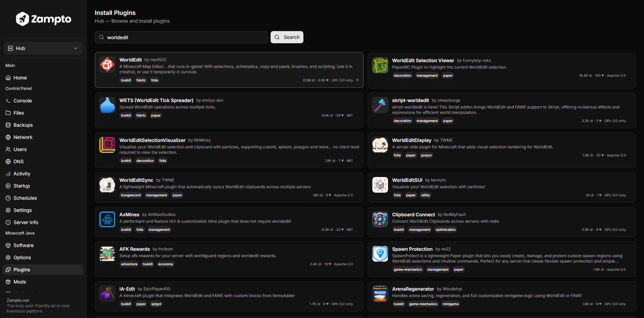Click the Search button

(x=287, y=37)
